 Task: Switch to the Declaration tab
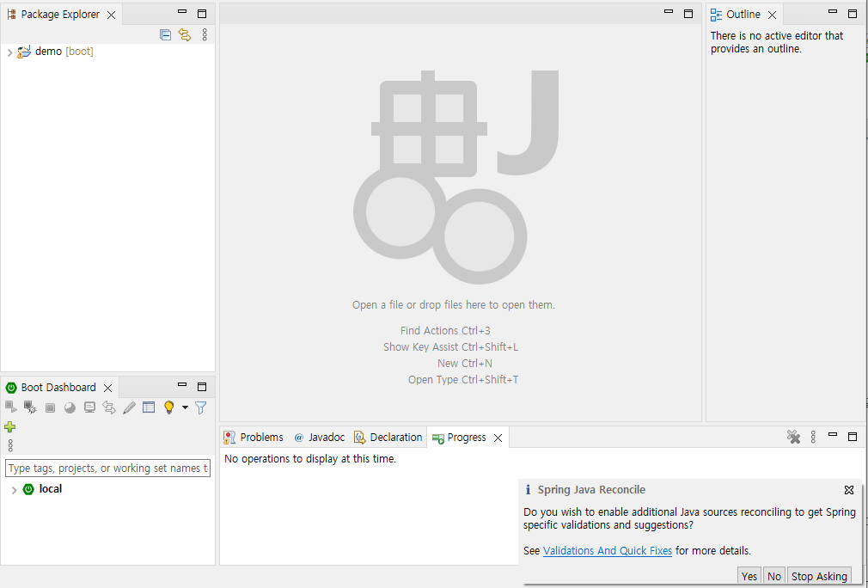pos(388,438)
